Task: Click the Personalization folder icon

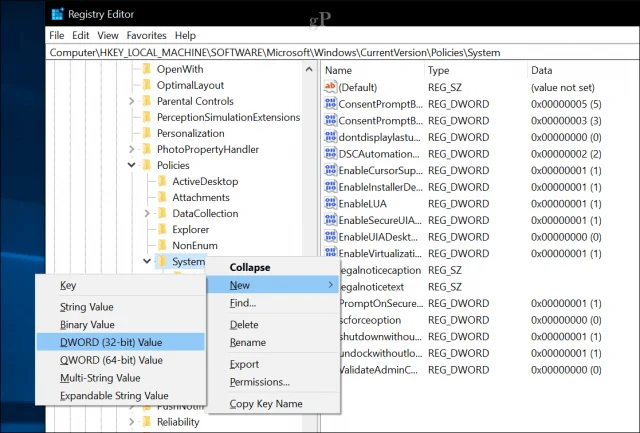Action: click(x=147, y=133)
